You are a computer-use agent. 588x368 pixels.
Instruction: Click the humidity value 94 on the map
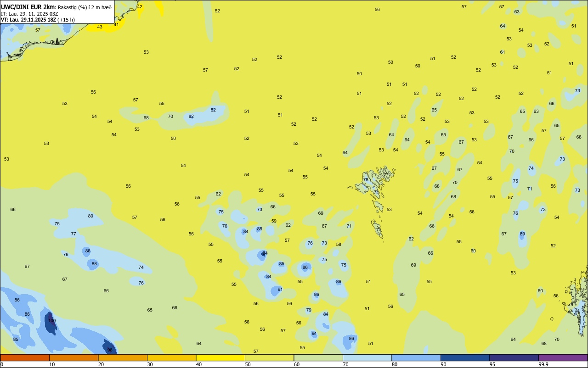click(265, 253)
